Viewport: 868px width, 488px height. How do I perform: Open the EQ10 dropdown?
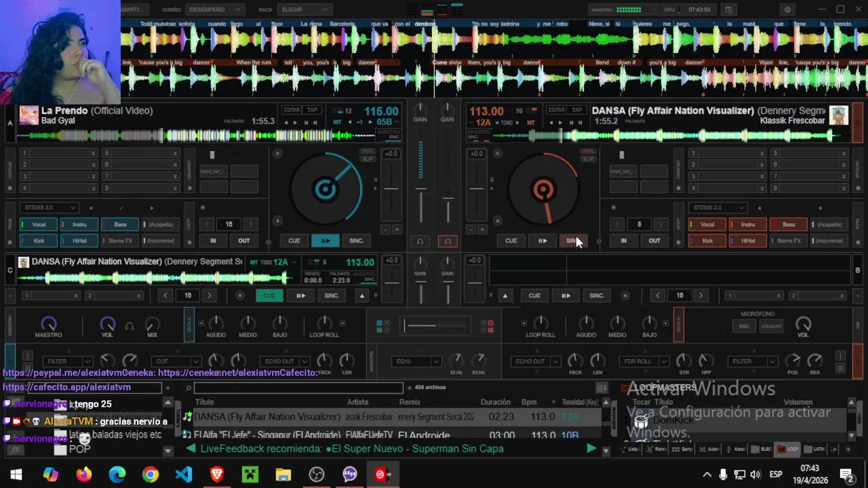(x=417, y=361)
